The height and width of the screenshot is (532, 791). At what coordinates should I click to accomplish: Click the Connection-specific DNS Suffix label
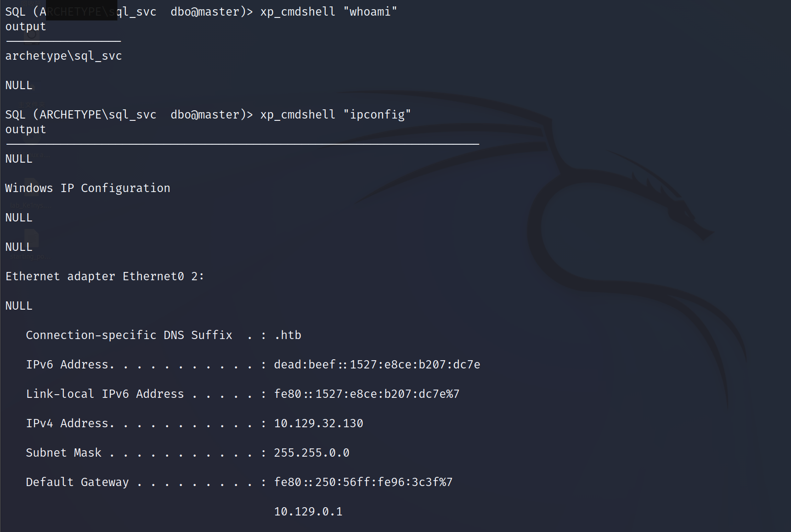point(129,335)
